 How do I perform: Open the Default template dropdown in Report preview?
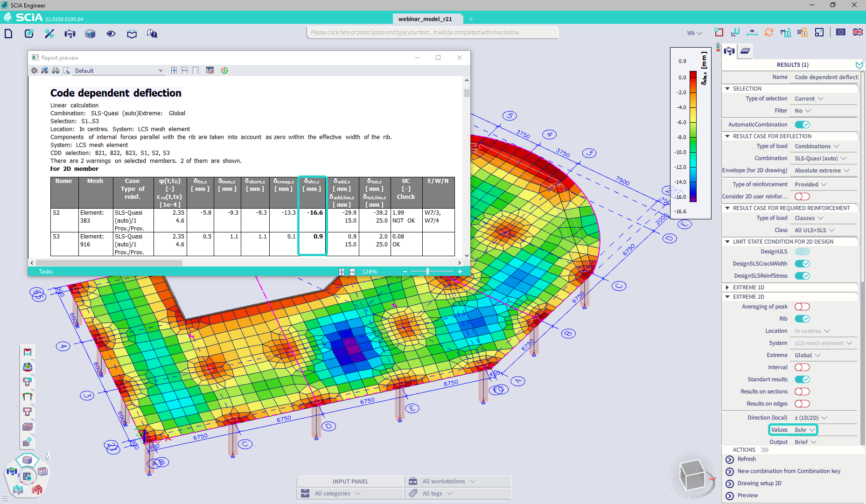click(161, 70)
